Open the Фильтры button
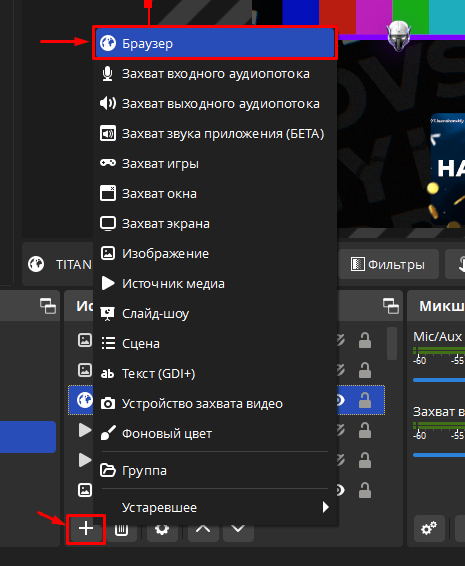 click(388, 265)
